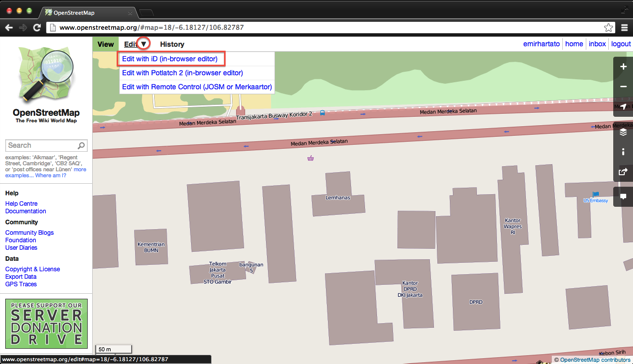Open the map notes speech bubble icon
This screenshot has width=633, height=364.
(x=623, y=197)
